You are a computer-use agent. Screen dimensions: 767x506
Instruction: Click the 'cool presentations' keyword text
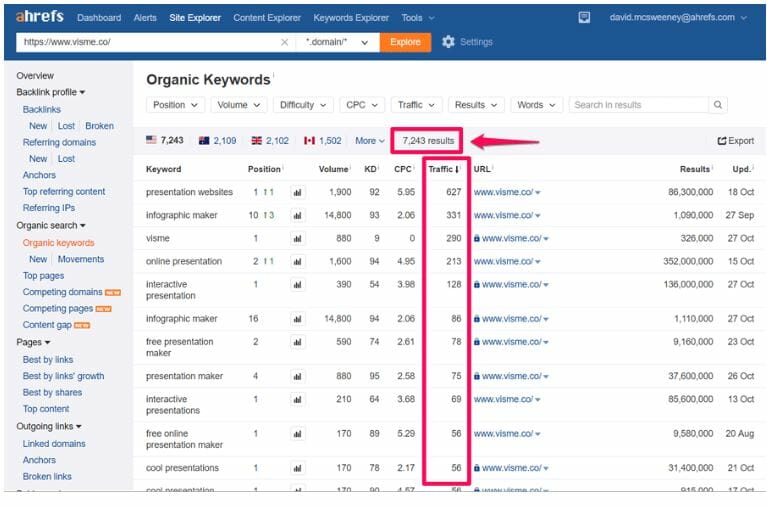(182, 468)
